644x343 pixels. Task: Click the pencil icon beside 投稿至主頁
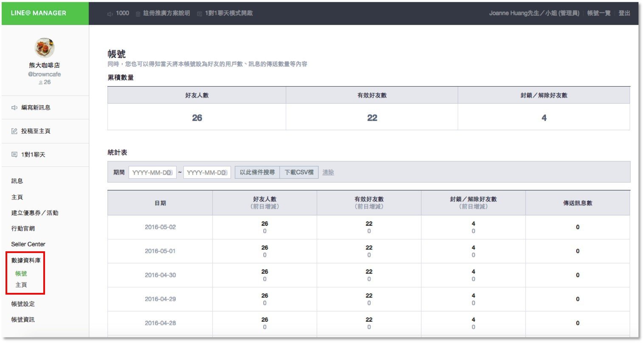click(14, 132)
